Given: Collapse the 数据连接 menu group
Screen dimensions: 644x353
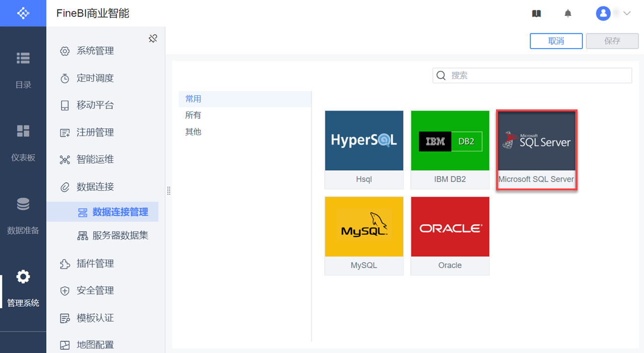Looking at the screenshot, I should click(x=95, y=187).
